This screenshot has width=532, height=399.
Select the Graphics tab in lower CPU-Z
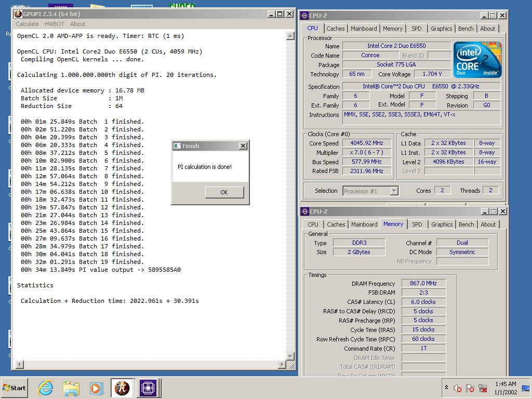(442, 224)
